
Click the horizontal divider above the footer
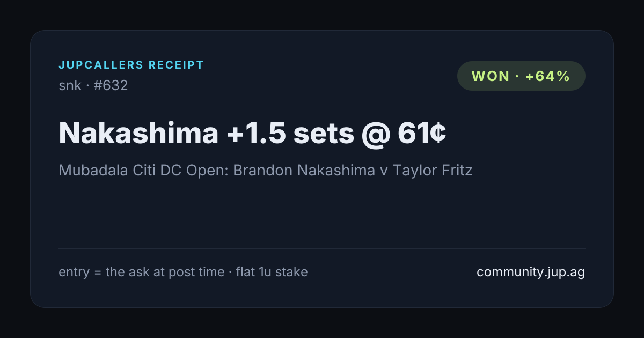tap(322, 248)
